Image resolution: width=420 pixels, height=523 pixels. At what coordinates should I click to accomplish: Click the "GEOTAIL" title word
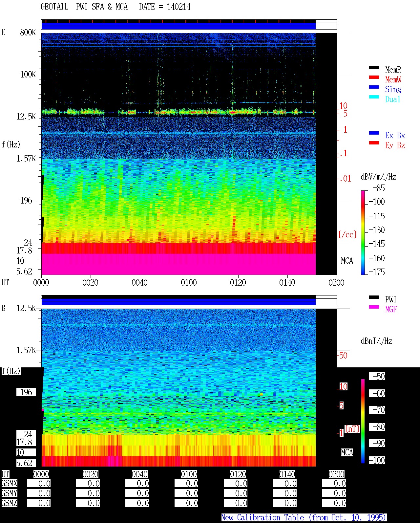tap(54, 7)
